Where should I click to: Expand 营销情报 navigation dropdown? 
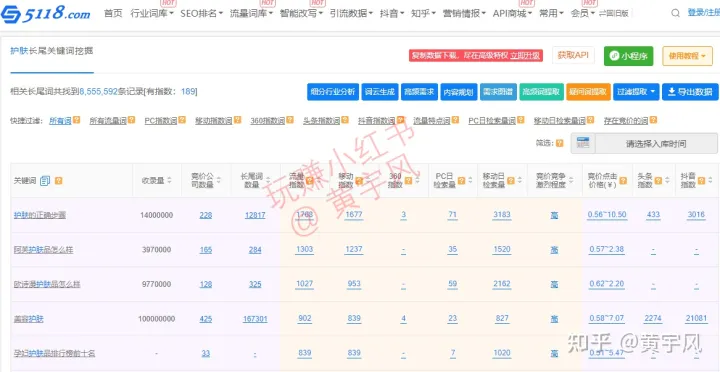click(464, 13)
